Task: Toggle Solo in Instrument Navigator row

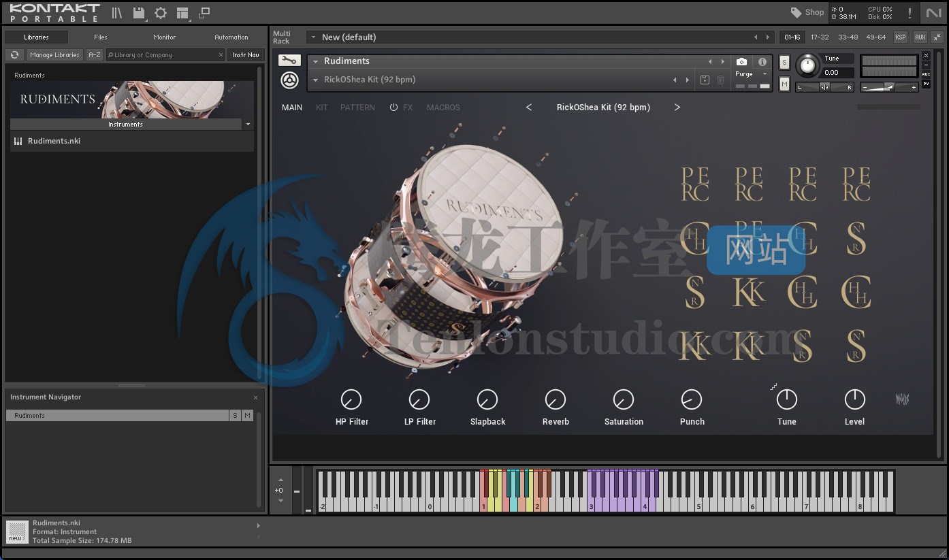Action: 235,416
